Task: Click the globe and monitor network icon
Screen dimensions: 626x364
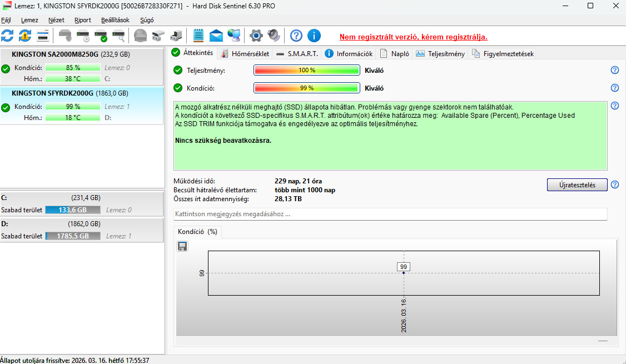Action: pyautogui.click(x=234, y=36)
